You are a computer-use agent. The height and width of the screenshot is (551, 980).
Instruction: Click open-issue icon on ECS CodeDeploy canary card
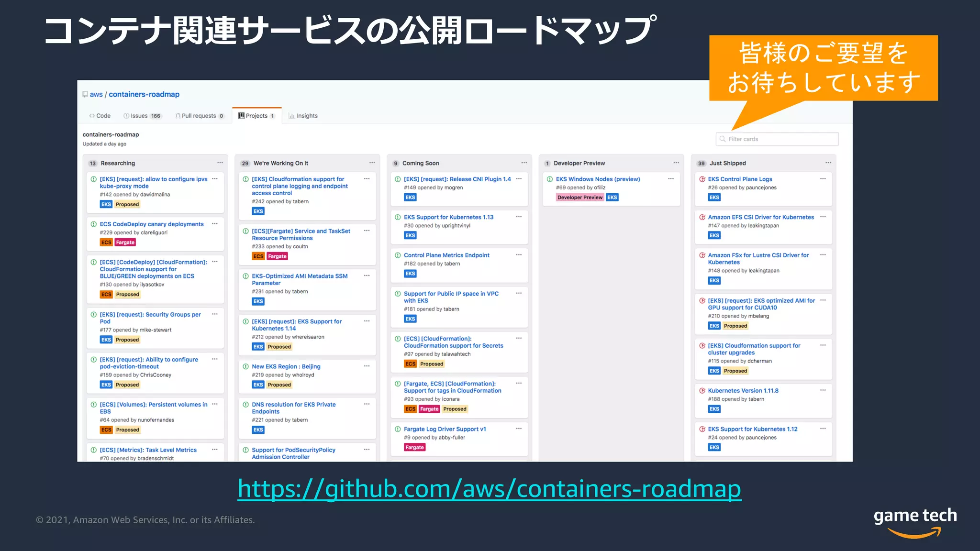(94, 224)
